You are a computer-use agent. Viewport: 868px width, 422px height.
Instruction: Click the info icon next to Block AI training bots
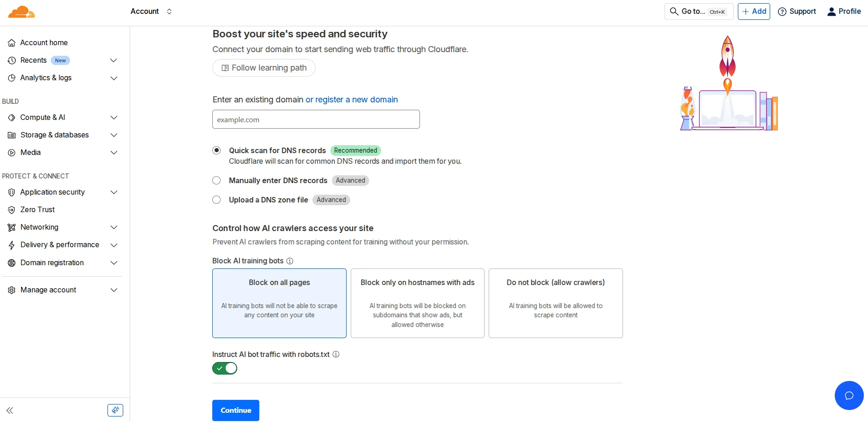290,261
